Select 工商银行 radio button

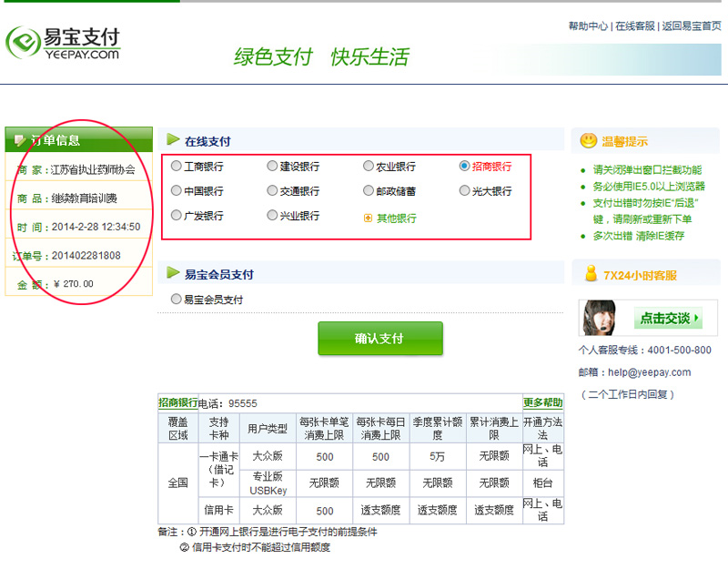click(176, 166)
